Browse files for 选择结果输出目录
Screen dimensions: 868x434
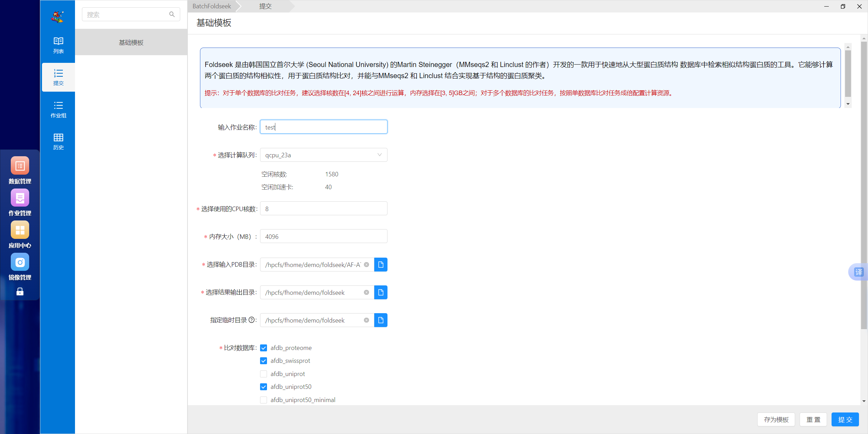[381, 292]
